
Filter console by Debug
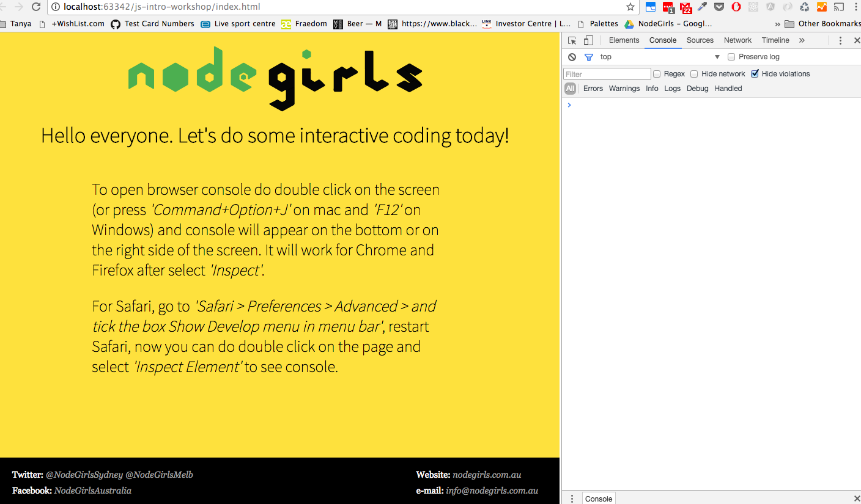(698, 89)
